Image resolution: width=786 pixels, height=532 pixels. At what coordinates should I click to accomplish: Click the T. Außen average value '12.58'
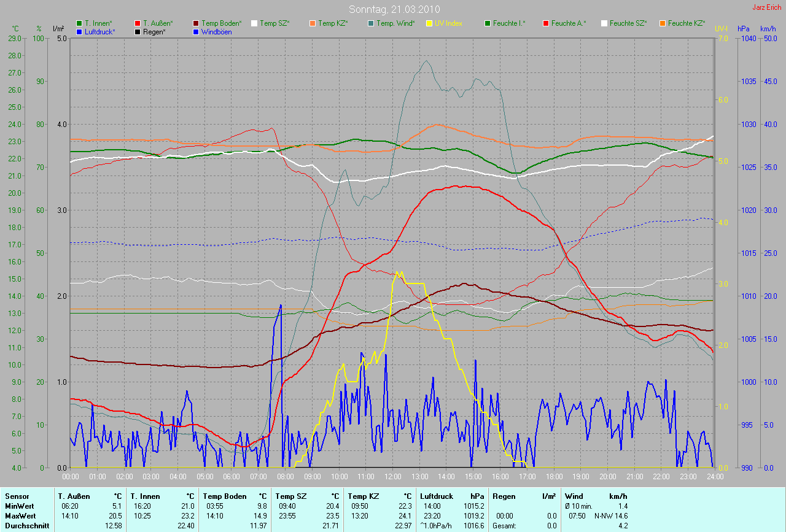[x=112, y=526]
